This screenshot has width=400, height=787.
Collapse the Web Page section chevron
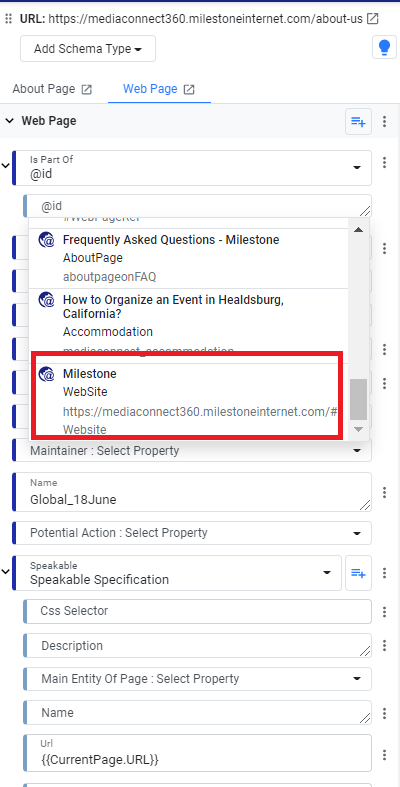pos(9,121)
